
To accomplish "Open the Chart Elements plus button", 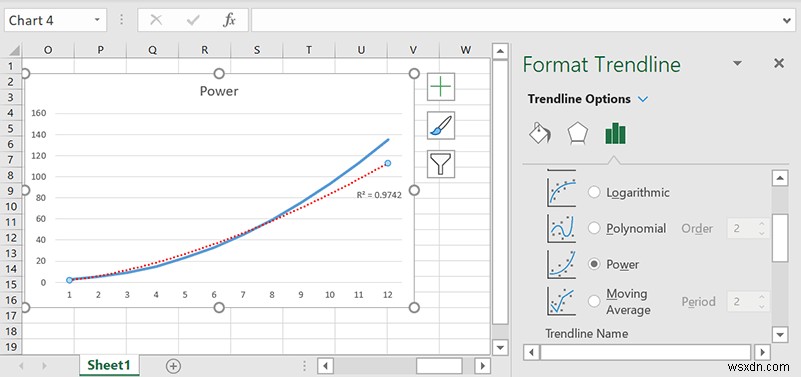I will point(441,87).
